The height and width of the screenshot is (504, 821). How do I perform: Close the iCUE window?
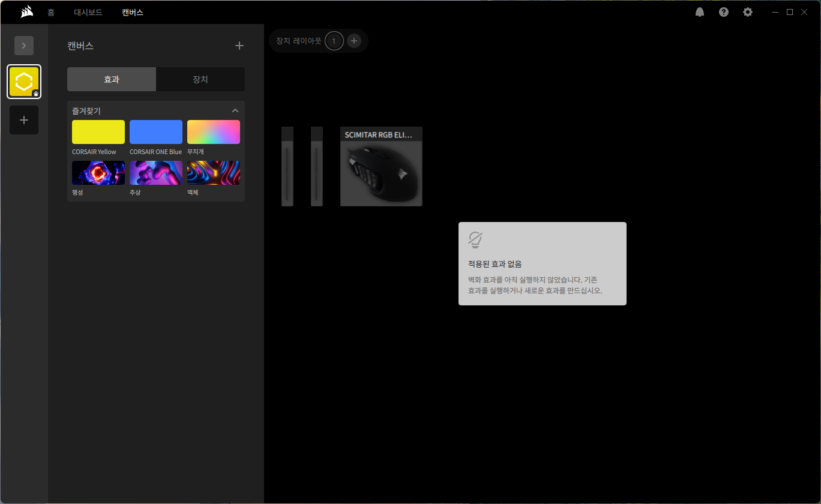click(805, 12)
